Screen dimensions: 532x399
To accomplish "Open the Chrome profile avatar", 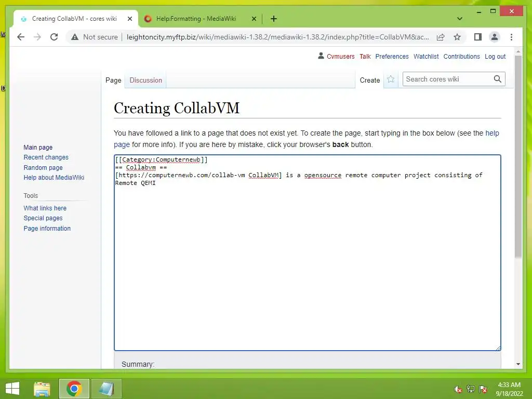I will (x=495, y=37).
